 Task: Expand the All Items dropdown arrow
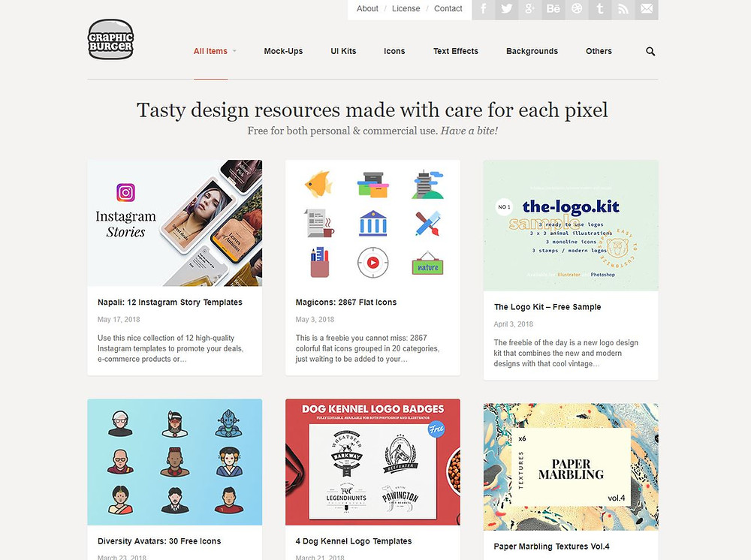tap(234, 51)
